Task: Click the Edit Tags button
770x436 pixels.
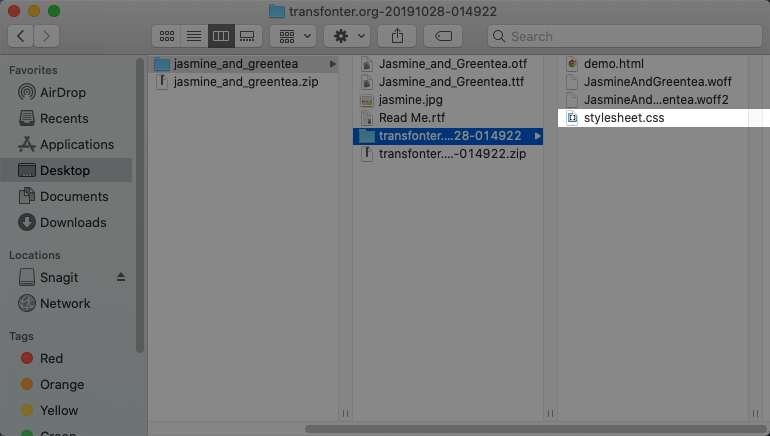Action: 443,36
